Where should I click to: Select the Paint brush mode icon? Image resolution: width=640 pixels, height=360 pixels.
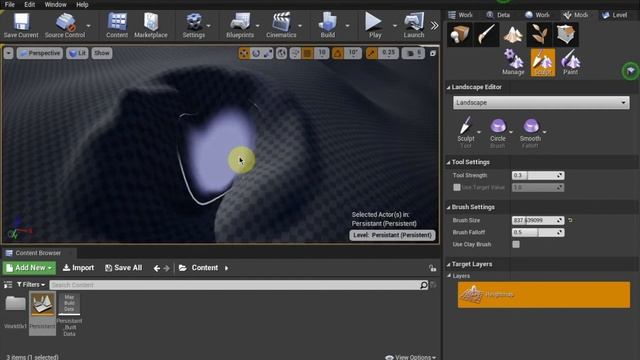click(x=486, y=34)
